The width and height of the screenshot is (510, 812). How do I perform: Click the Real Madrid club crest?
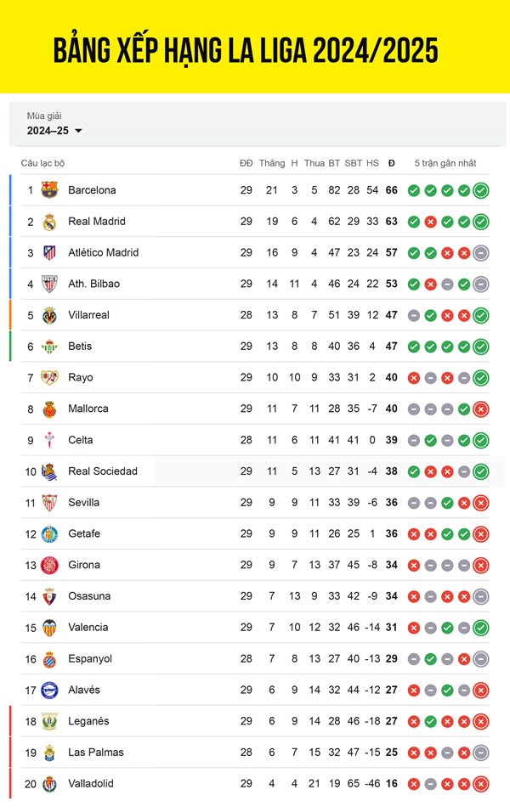49,222
